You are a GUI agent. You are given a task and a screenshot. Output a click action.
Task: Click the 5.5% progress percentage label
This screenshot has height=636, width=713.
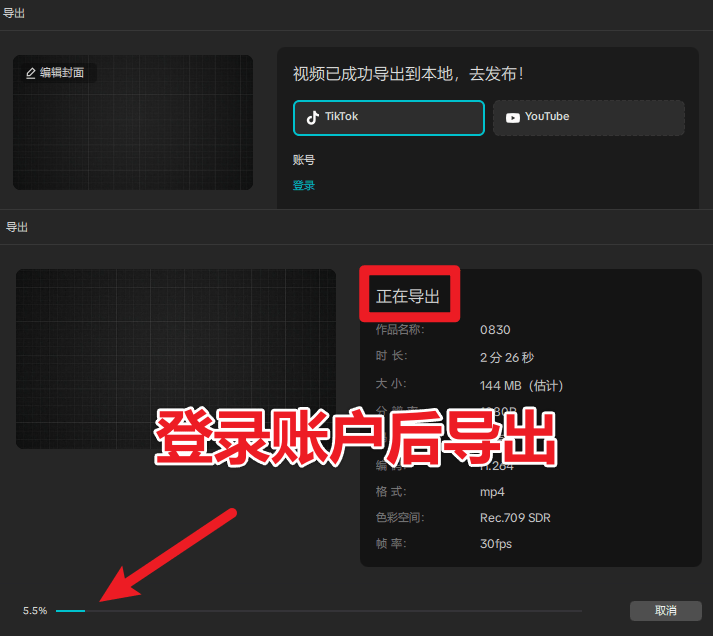(35, 610)
